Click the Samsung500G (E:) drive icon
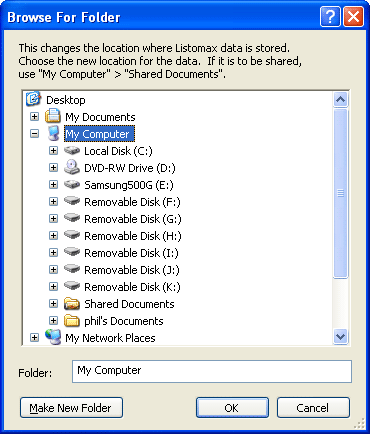Image resolution: width=370 pixels, height=434 pixels. click(72, 184)
